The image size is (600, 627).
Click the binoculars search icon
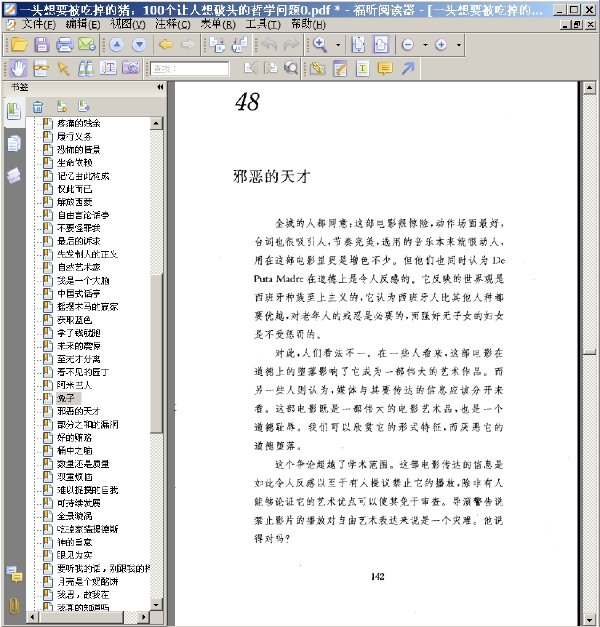[x=86, y=69]
